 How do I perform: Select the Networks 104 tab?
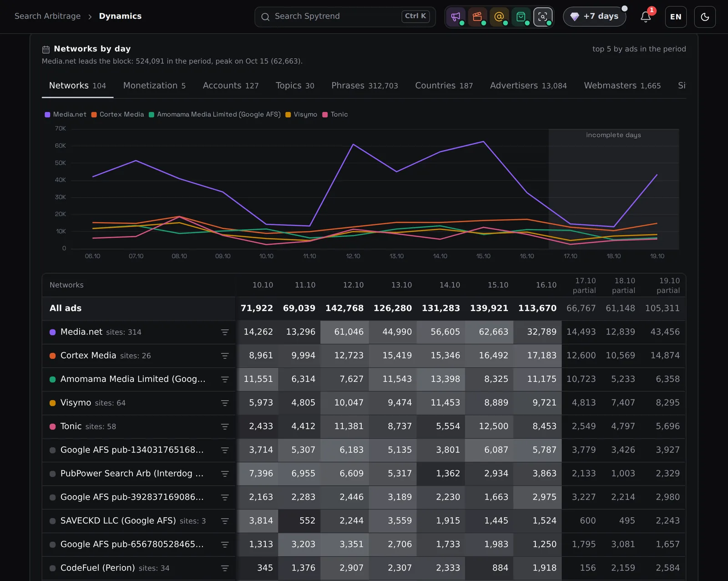[77, 86]
